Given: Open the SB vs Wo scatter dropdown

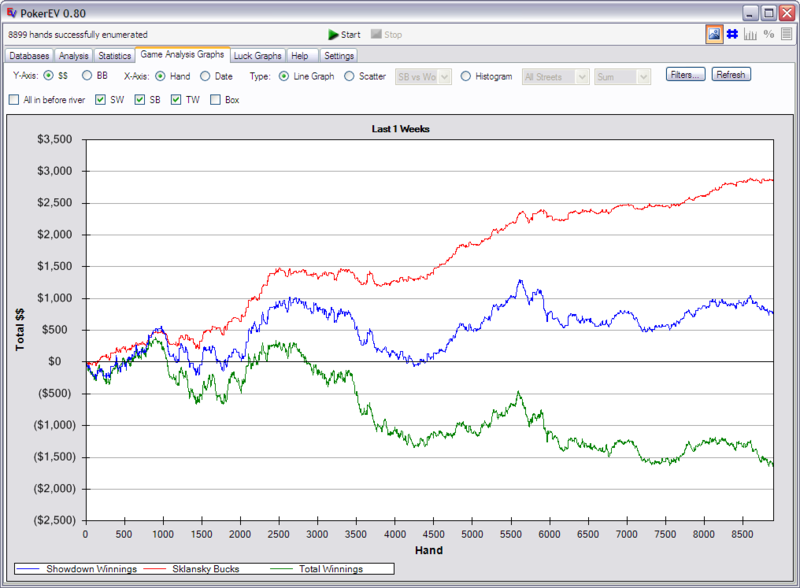Looking at the screenshot, I should pos(423,77).
